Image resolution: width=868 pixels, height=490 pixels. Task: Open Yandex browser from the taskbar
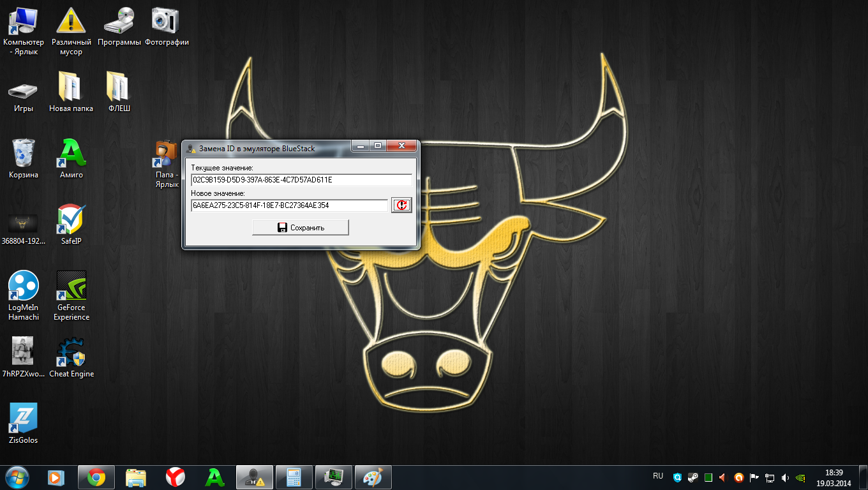point(176,477)
